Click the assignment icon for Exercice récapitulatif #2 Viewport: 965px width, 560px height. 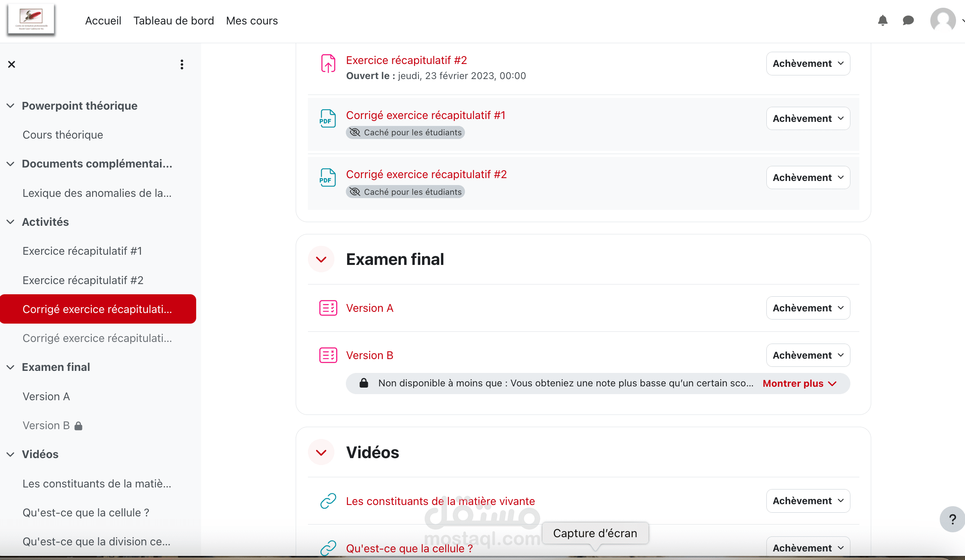pos(328,64)
